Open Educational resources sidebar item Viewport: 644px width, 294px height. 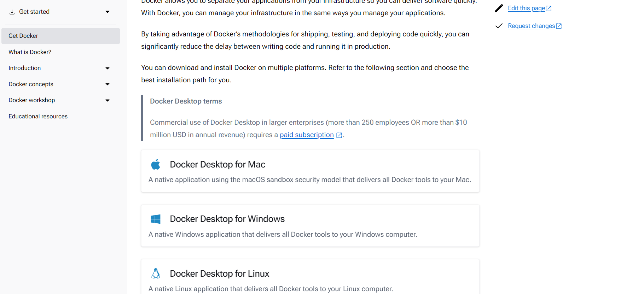point(38,116)
